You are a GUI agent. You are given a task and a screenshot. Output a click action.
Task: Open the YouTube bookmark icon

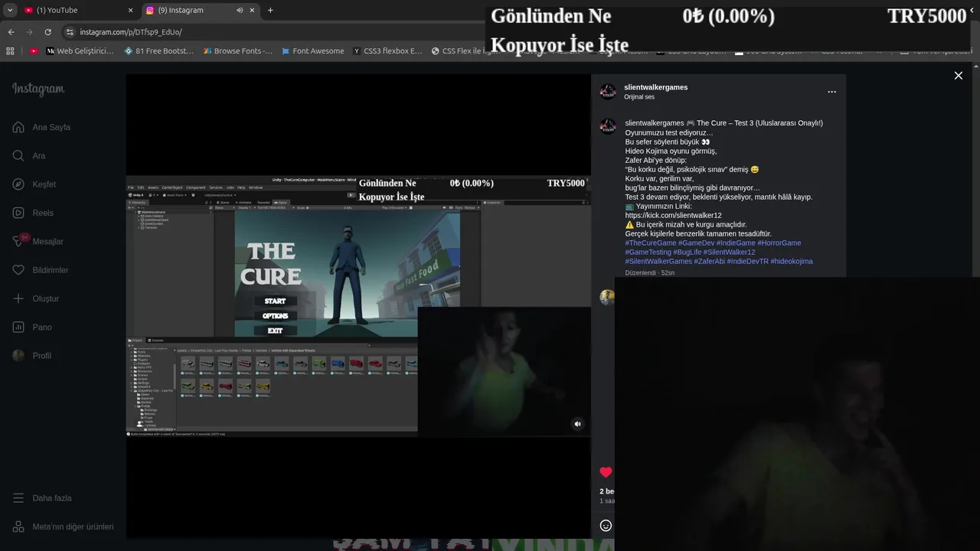[x=34, y=51]
